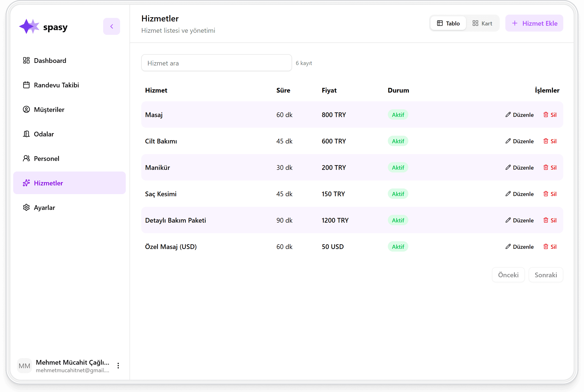Image resolution: width=584 pixels, height=392 pixels.
Task: Open user menu three-dot icon
Action: [x=118, y=366]
